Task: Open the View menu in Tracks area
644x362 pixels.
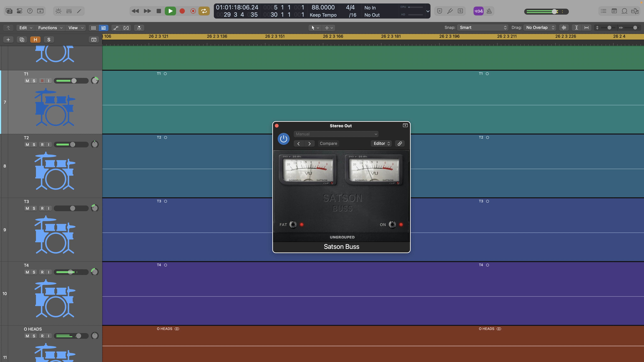Action: click(x=76, y=28)
